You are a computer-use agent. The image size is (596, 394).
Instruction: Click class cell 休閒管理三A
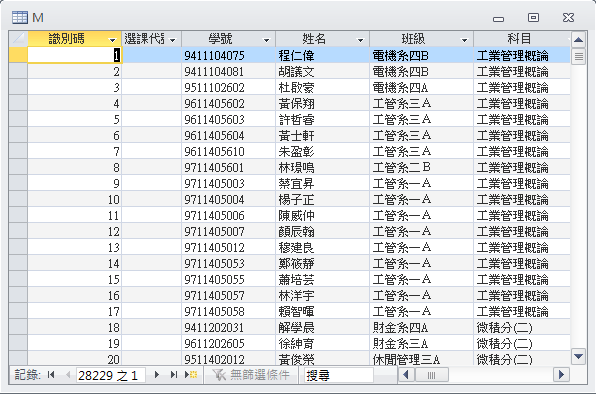point(422,359)
